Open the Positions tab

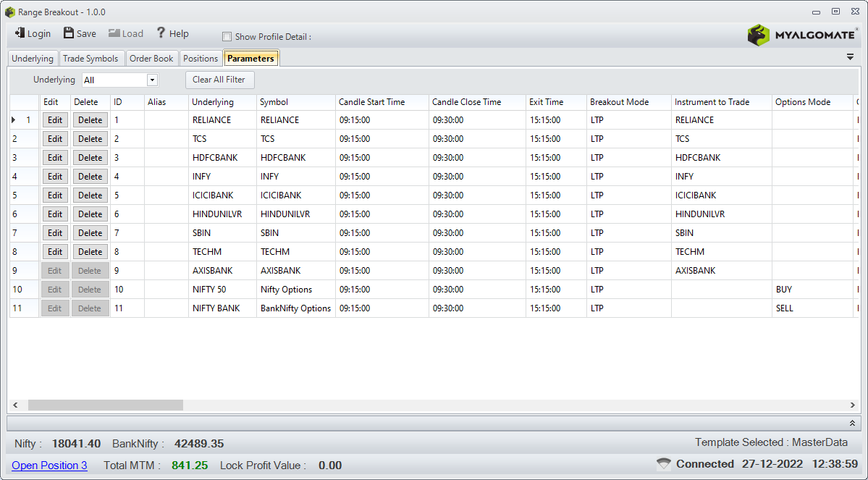[x=201, y=58]
